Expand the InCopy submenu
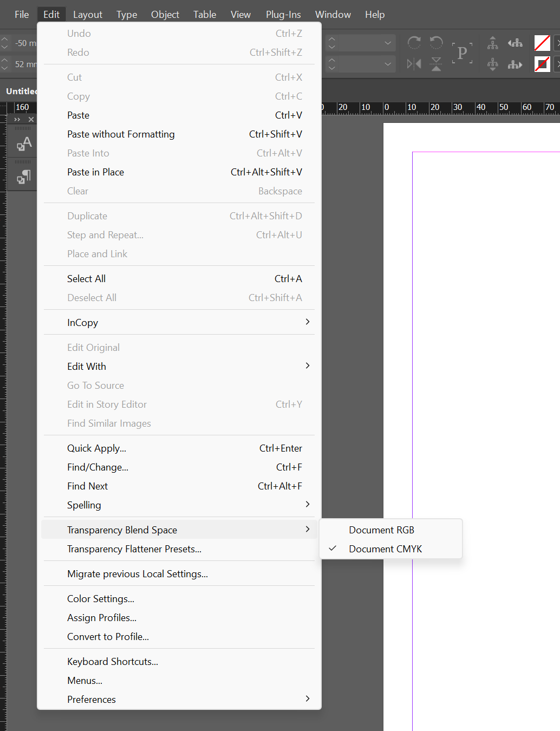Image resolution: width=560 pixels, height=731 pixels. click(308, 322)
